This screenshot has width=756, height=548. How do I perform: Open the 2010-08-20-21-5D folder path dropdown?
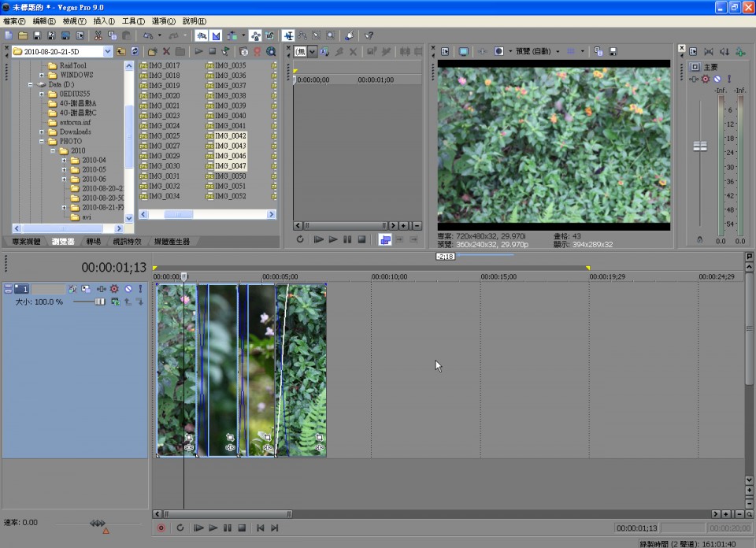point(107,52)
